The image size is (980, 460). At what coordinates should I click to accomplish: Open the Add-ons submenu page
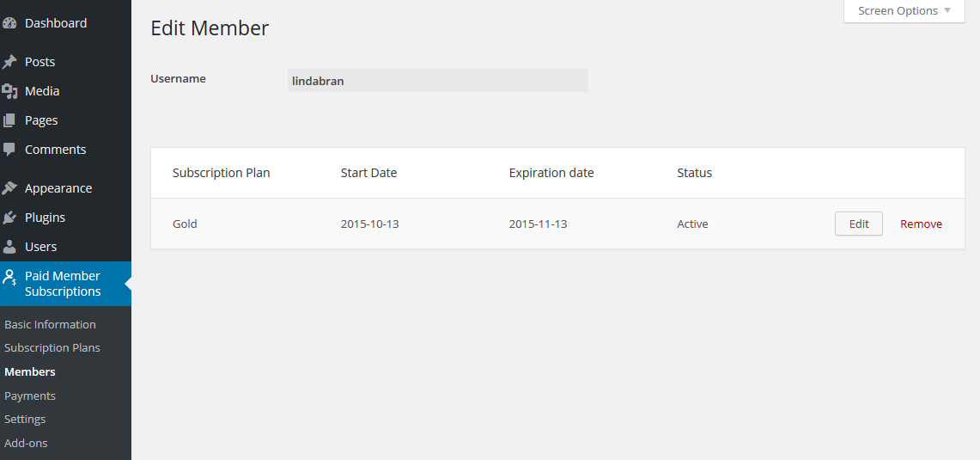[26, 443]
